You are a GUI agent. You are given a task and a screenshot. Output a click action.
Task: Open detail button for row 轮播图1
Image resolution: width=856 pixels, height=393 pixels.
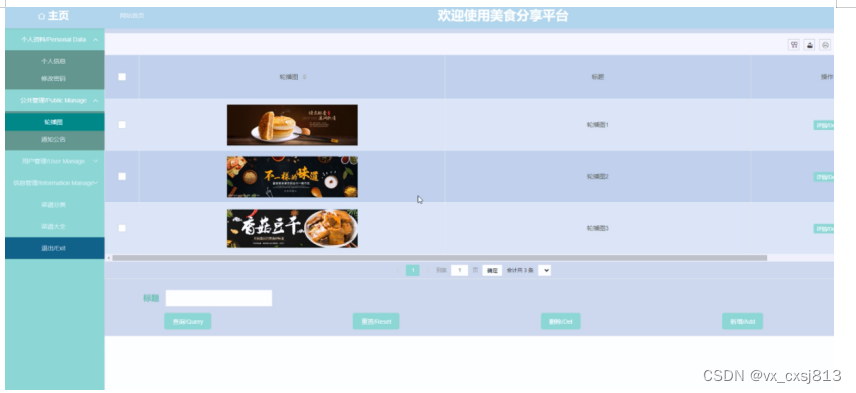coord(824,126)
